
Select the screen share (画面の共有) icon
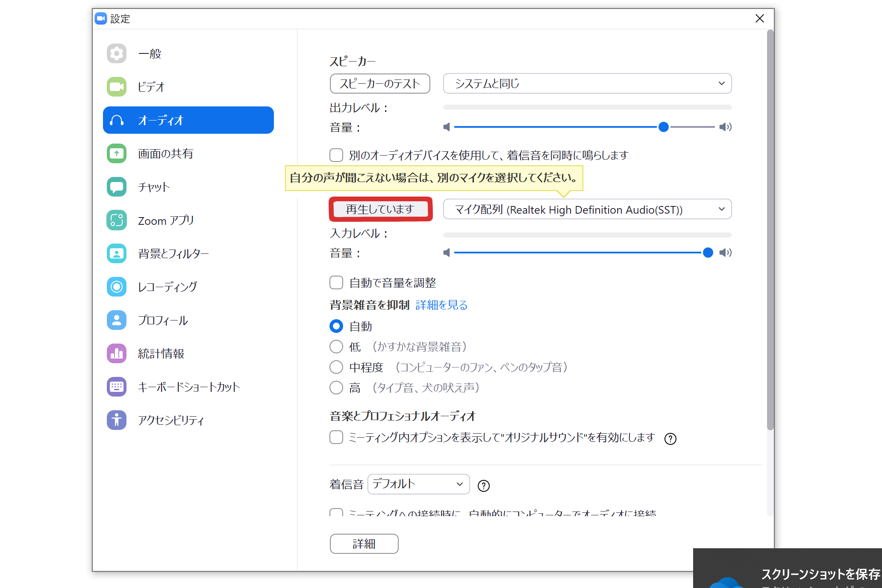(x=116, y=154)
